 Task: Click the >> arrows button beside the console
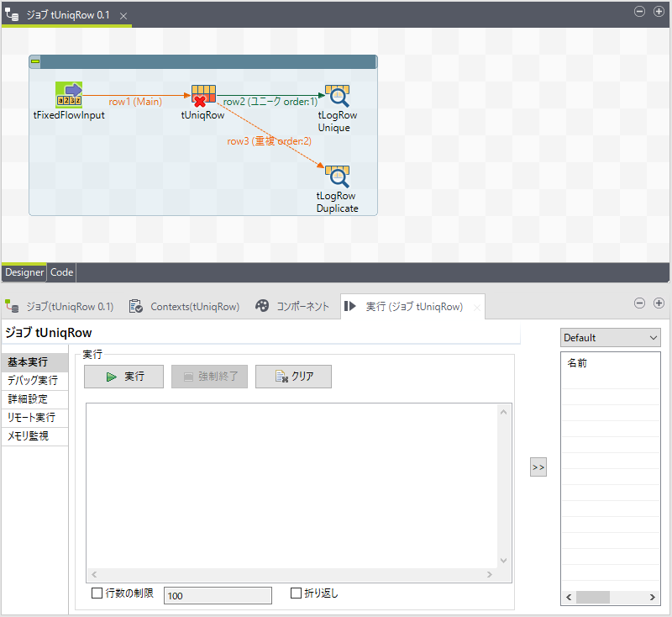[x=538, y=466]
